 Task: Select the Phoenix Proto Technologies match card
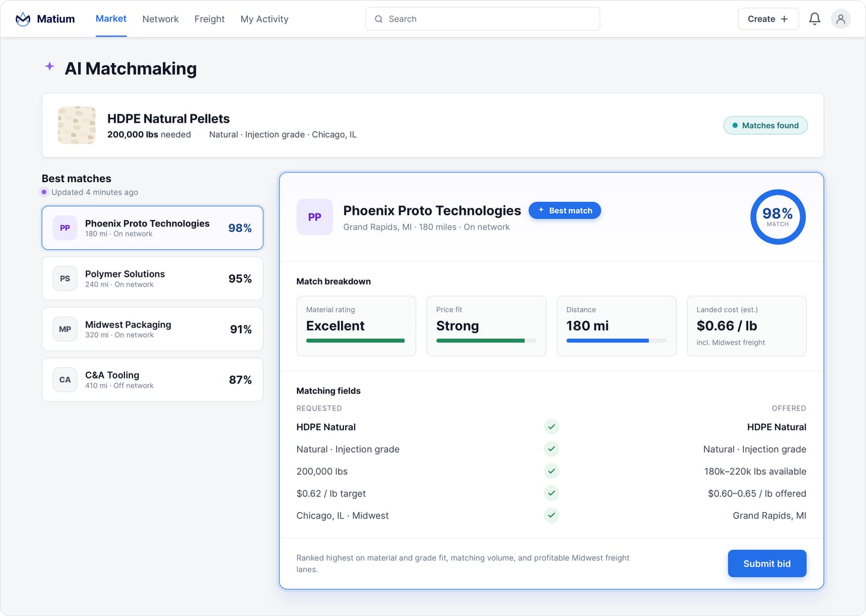click(153, 228)
